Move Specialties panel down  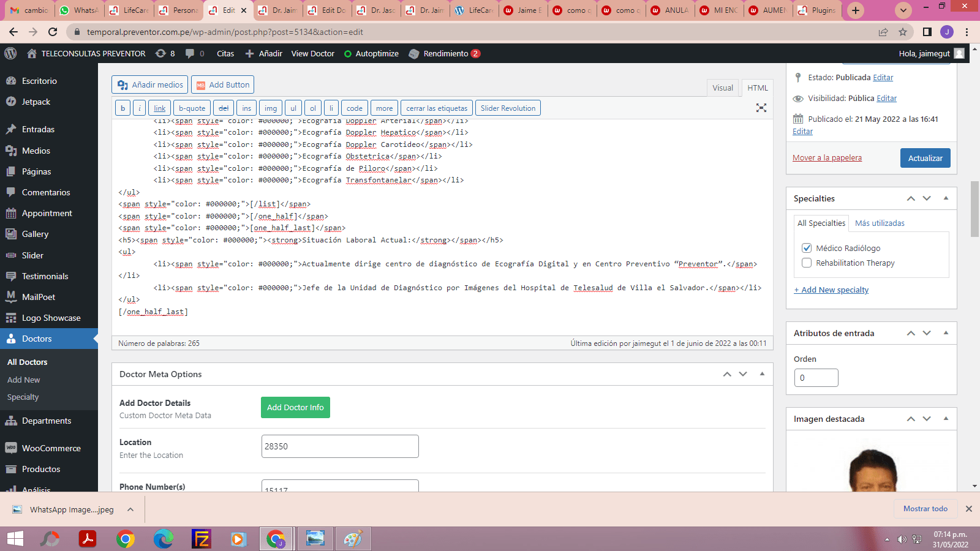927,198
